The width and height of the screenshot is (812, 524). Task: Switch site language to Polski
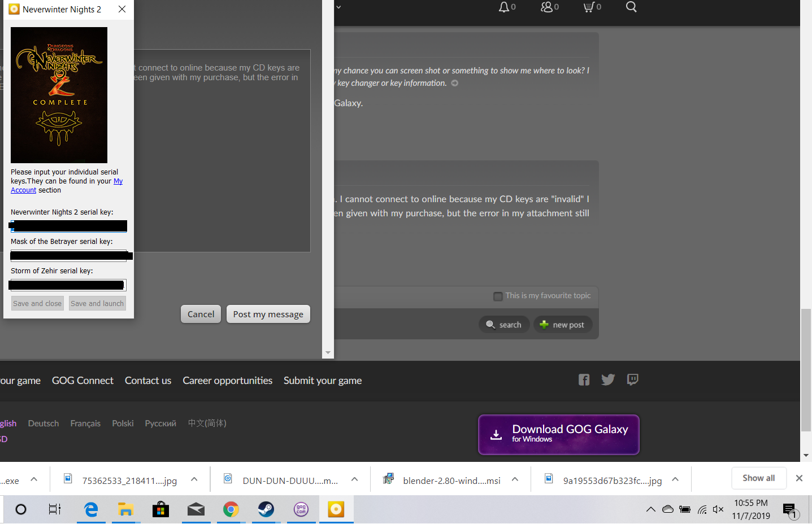pyautogui.click(x=123, y=423)
